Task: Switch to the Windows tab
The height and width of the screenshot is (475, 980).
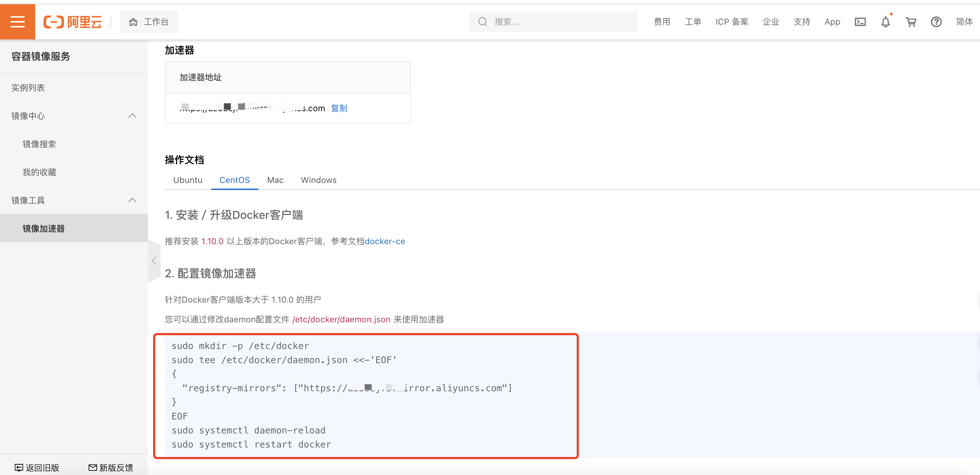Action: pyautogui.click(x=319, y=180)
